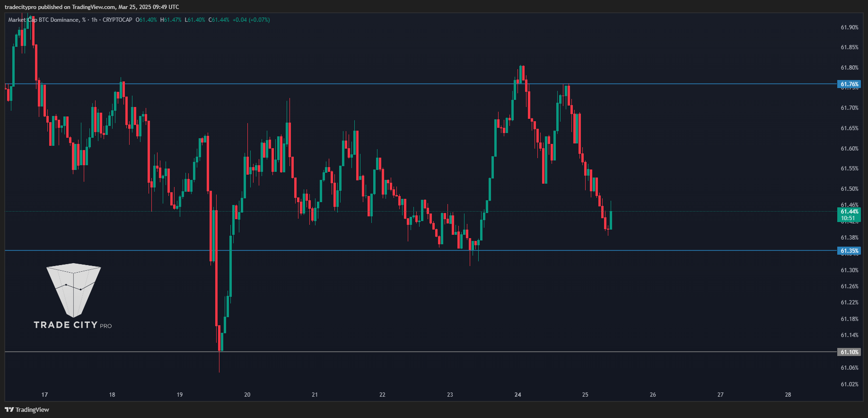The width and height of the screenshot is (868, 418).
Task: Click the green 61.44% current price label
Action: pos(849,212)
